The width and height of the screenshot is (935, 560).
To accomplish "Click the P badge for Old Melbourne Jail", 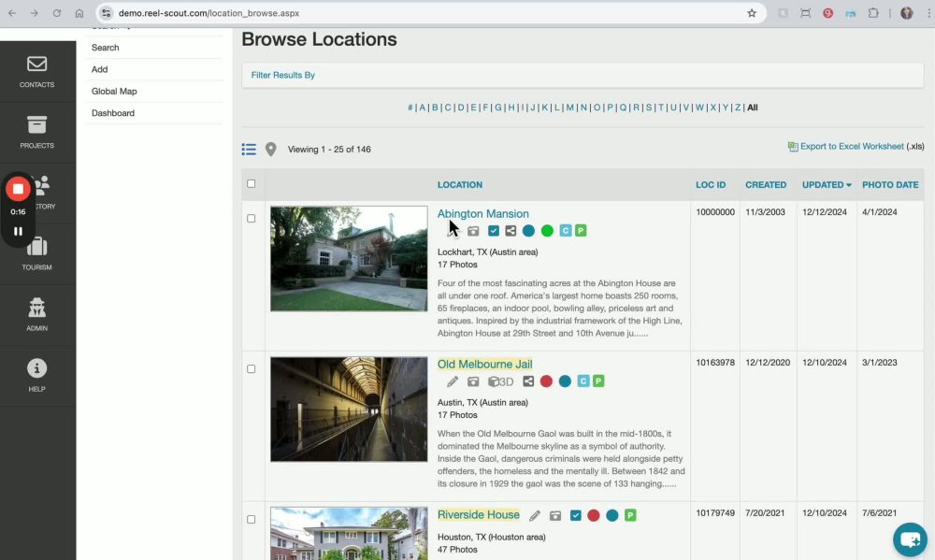I will 598,381.
